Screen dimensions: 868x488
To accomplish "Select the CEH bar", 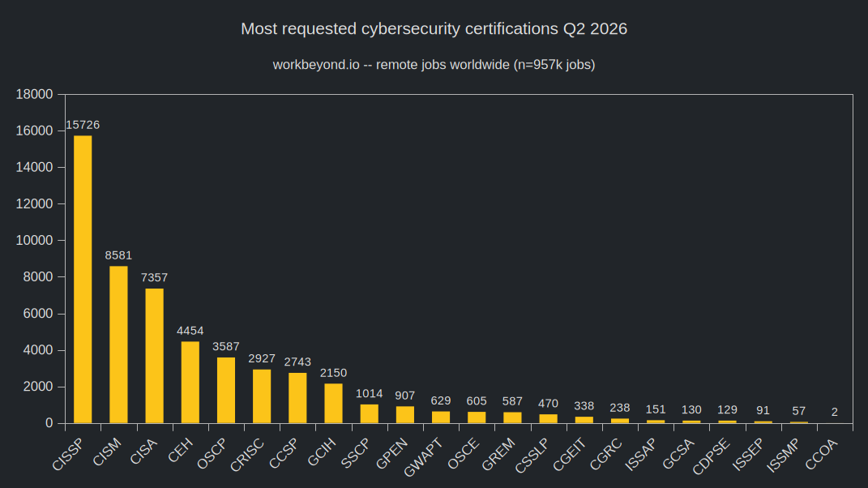I will pos(190,382).
